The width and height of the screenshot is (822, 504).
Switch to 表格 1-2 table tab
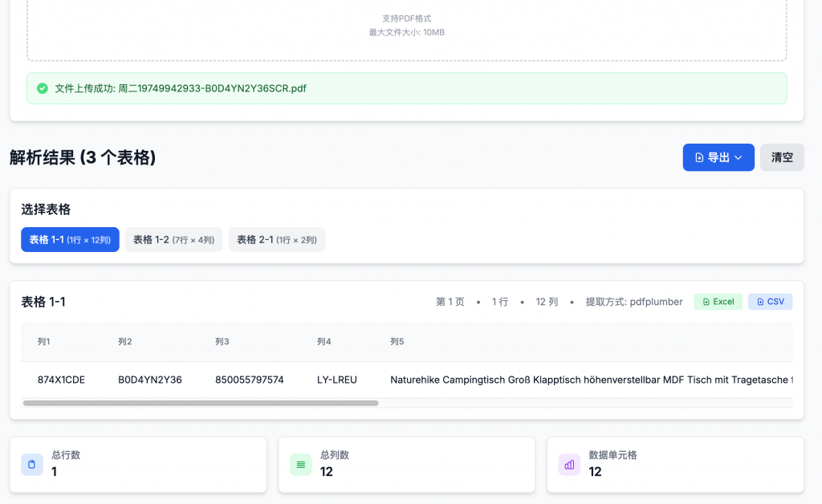(x=173, y=240)
